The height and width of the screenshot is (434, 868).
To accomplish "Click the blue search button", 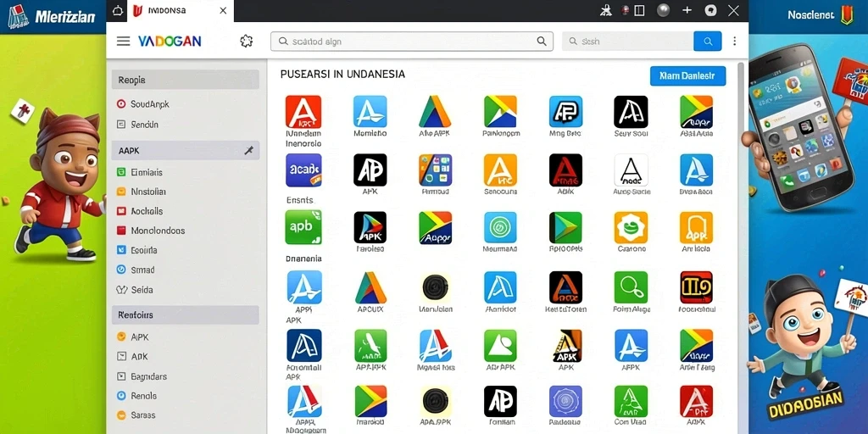I will coord(708,41).
